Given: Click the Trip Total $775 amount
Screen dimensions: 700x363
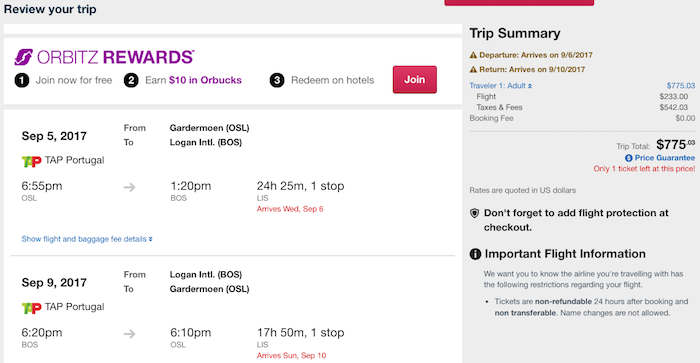Looking at the screenshot, I should tap(675, 145).
